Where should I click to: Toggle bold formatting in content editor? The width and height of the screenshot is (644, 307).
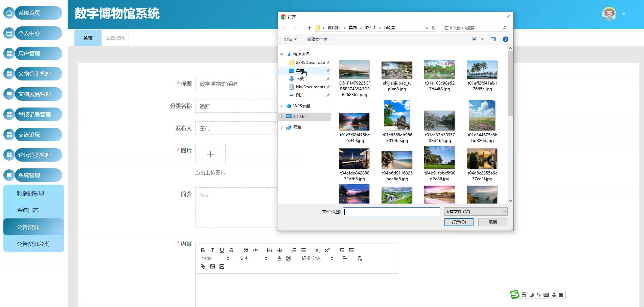pos(203,250)
